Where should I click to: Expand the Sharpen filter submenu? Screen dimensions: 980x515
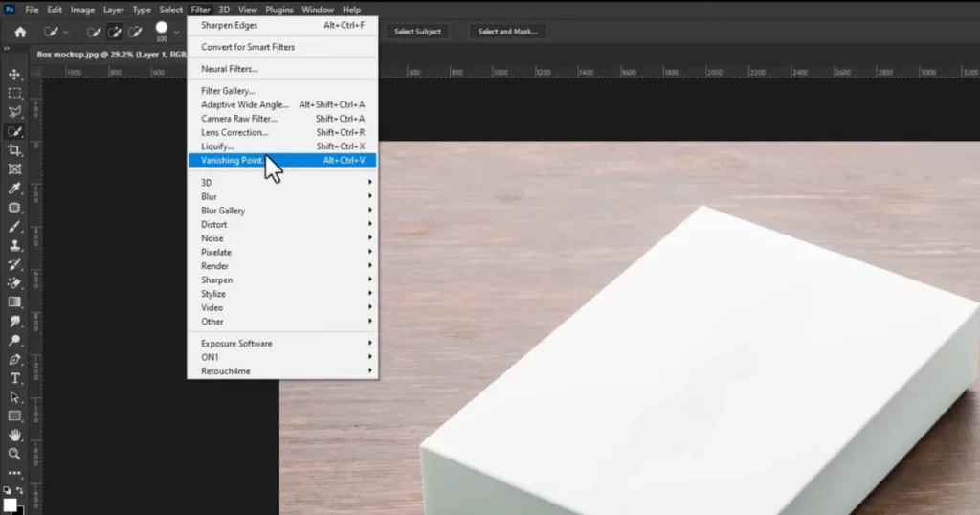click(x=282, y=280)
